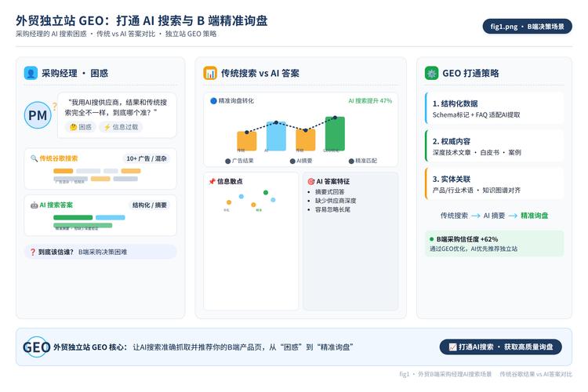Click the arrow between 传统搜索 and AI 摘要
Image resolution: width=588 pixels, height=392 pixels.
(476, 216)
